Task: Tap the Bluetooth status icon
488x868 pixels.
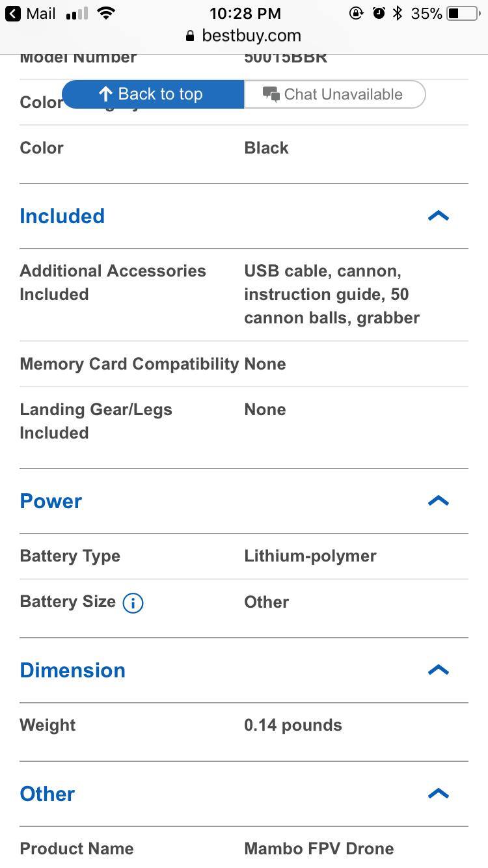Action: pyautogui.click(x=398, y=14)
